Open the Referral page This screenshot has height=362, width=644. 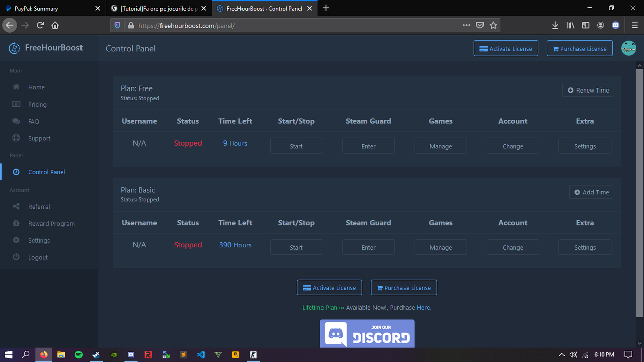(x=39, y=207)
